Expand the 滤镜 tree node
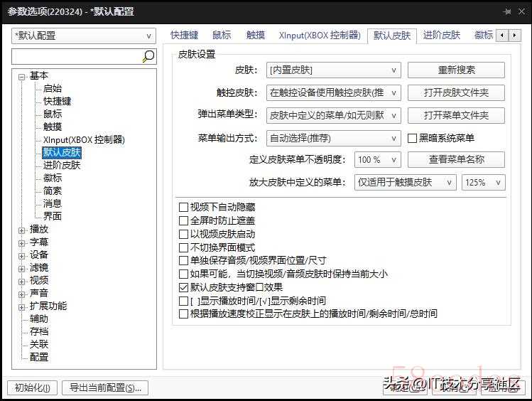Viewport: 532px width, 401px height. tap(22, 269)
